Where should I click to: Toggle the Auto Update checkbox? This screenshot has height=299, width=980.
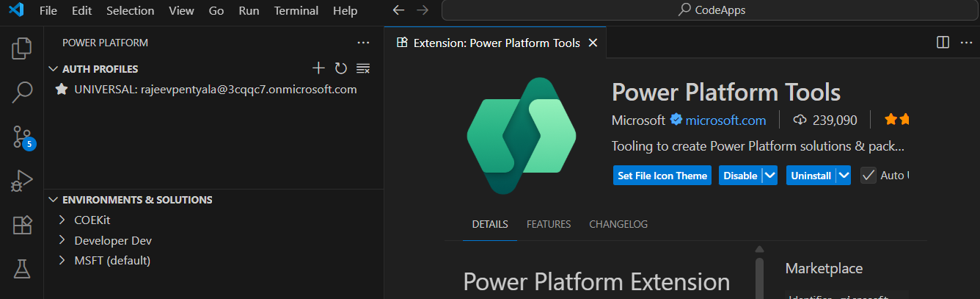[x=869, y=176]
